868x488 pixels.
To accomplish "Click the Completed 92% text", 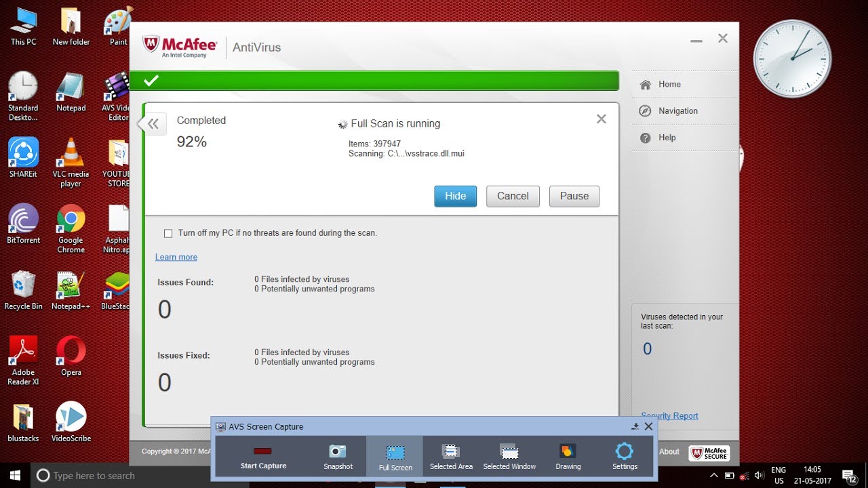I will click(x=201, y=132).
